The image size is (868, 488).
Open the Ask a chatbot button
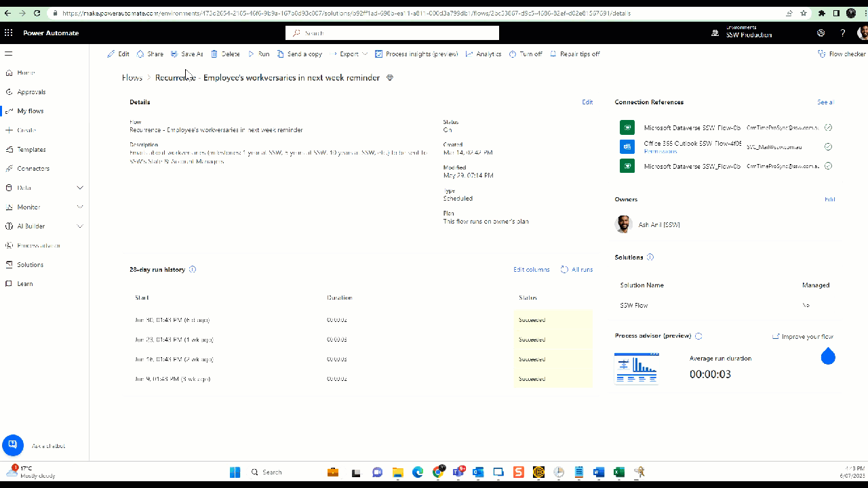tap(13, 445)
